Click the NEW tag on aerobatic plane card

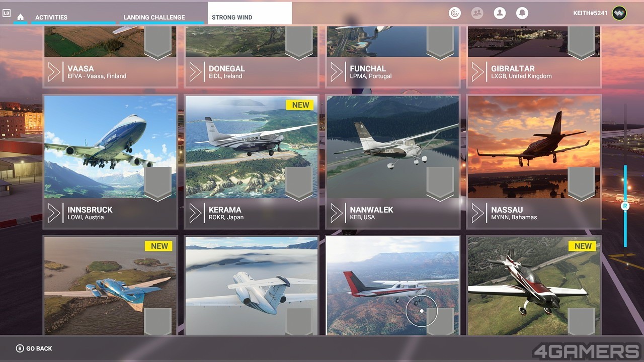[x=583, y=246]
